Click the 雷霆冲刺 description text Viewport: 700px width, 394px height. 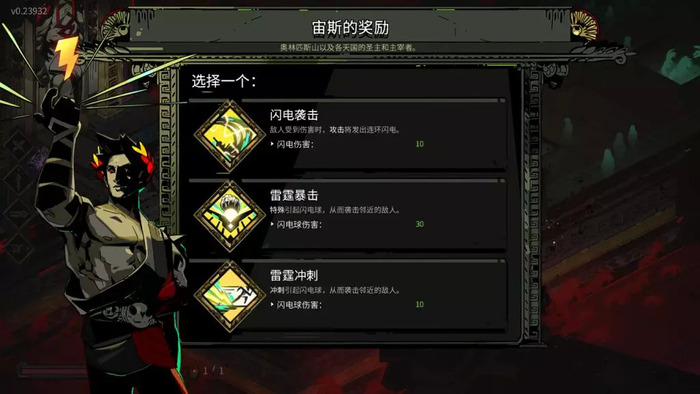click(335, 290)
